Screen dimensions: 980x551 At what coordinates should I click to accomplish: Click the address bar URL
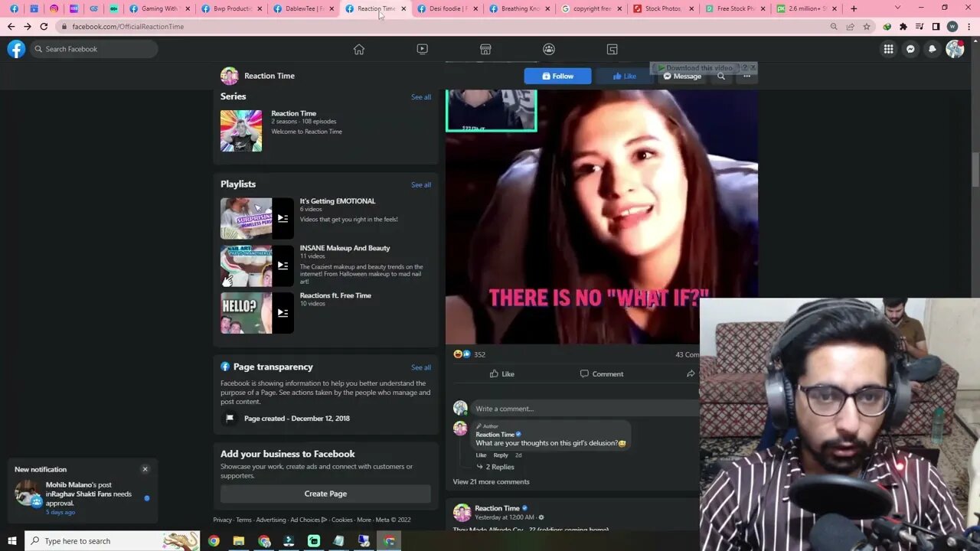pyautogui.click(x=128, y=26)
